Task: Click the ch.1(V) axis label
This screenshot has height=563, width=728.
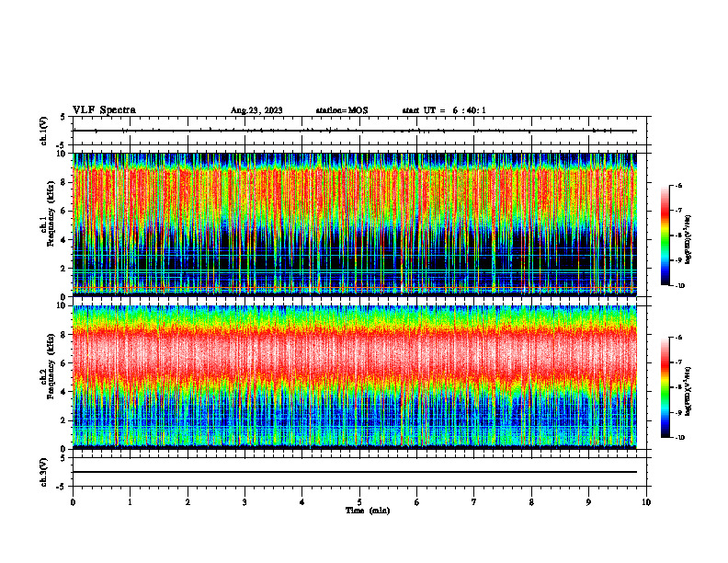Action: click(x=44, y=131)
